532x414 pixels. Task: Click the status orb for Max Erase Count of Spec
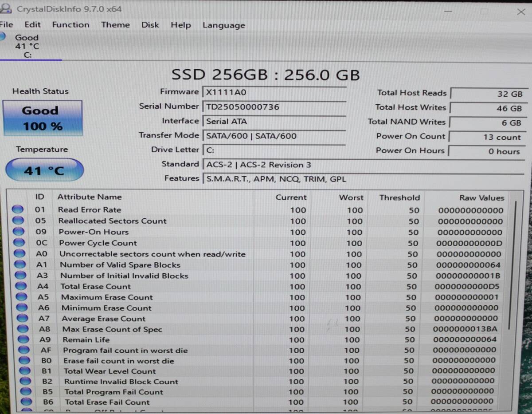tap(23, 329)
